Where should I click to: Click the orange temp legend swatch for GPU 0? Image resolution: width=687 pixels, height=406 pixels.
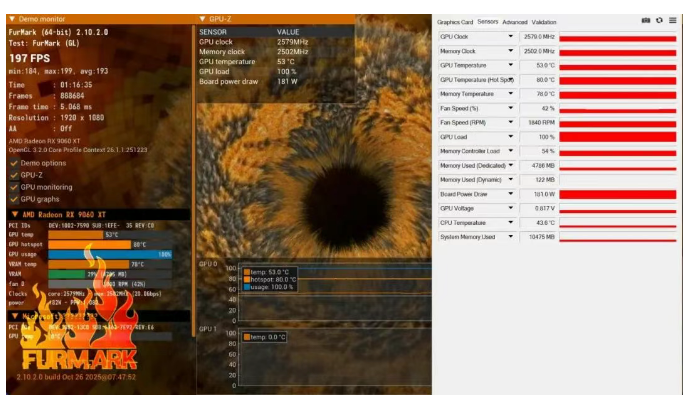tap(245, 270)
